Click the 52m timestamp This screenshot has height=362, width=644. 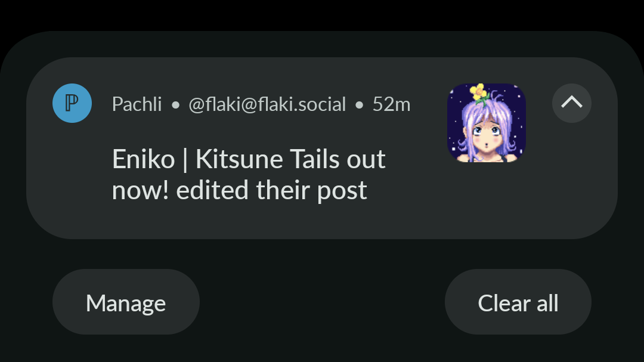[x=391, y=104]
